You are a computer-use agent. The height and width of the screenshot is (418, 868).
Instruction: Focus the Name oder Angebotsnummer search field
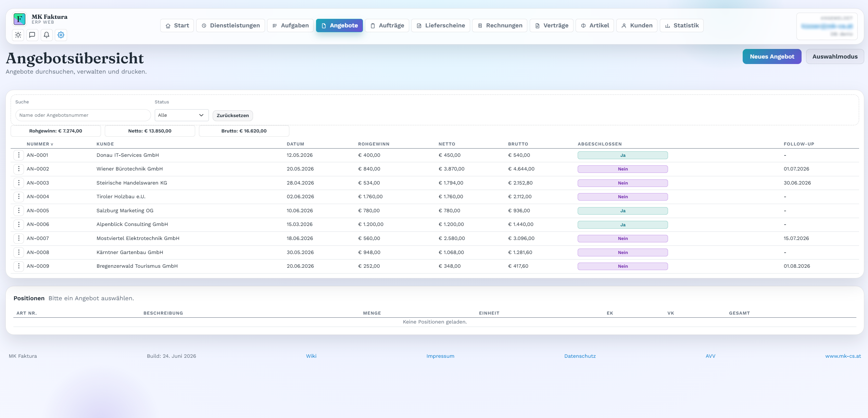83,115
